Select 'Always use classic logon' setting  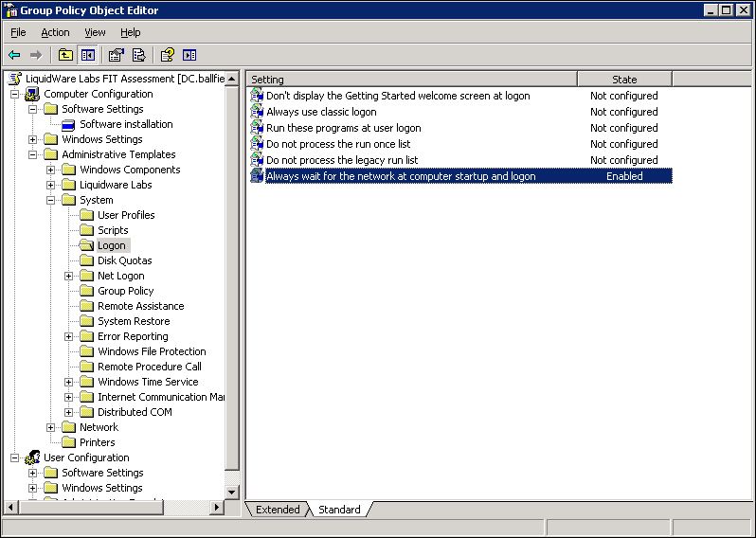click(321, 112)
